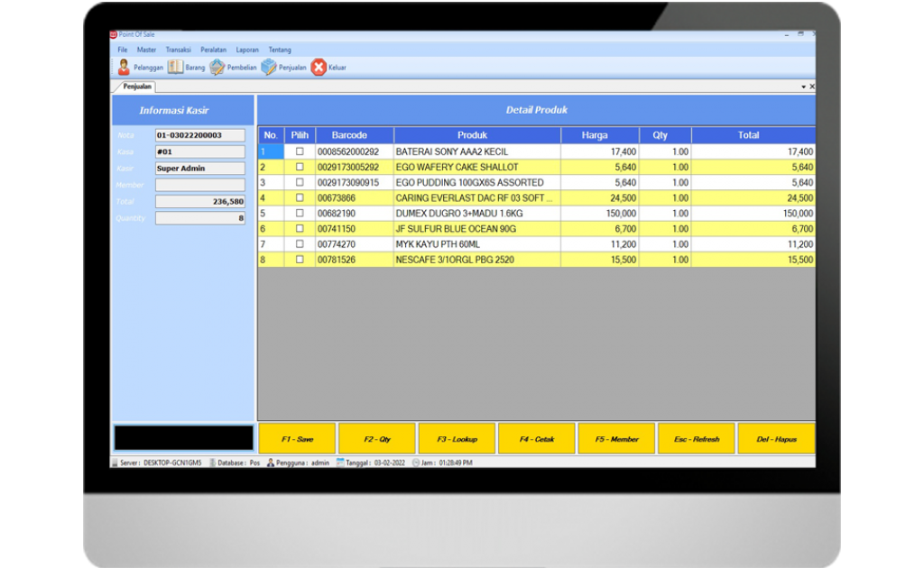Click the Tanggal calendar icon in status bar

340,463
